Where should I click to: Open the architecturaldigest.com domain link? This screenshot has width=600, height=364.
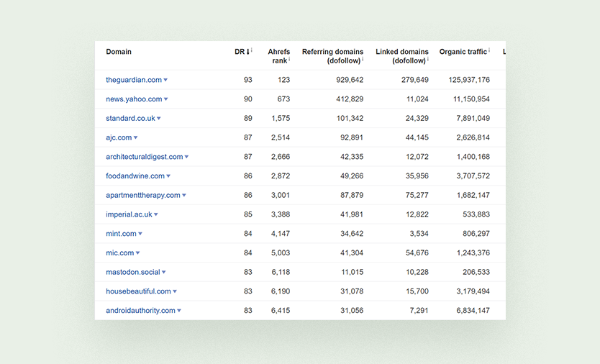145,157
